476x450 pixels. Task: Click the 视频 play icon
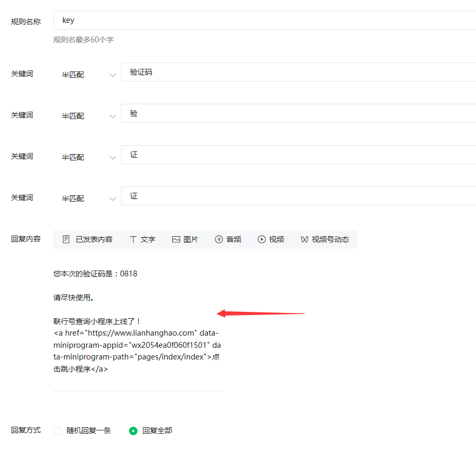click(x=262, y=239)
